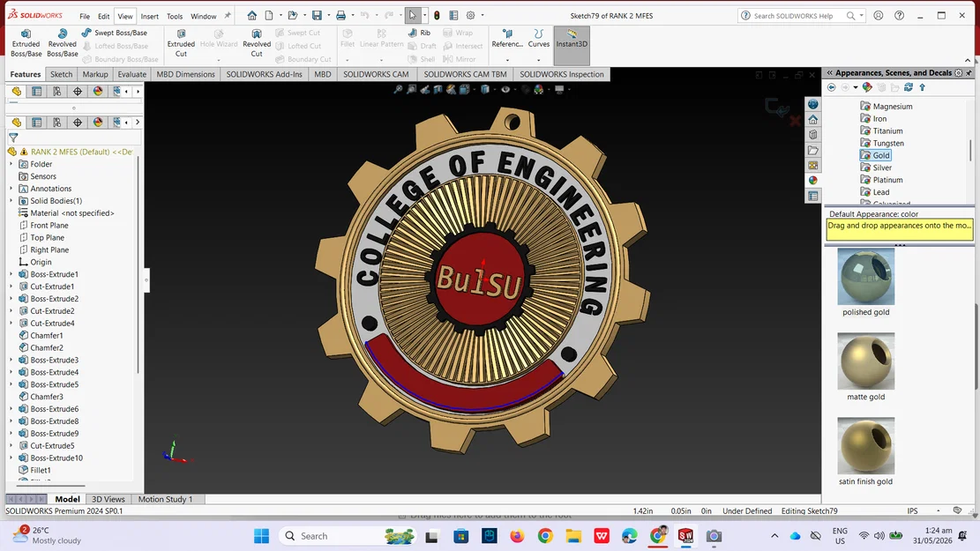
Task: Open the Design Library task pane tab
Action: [x=812, y=134]
